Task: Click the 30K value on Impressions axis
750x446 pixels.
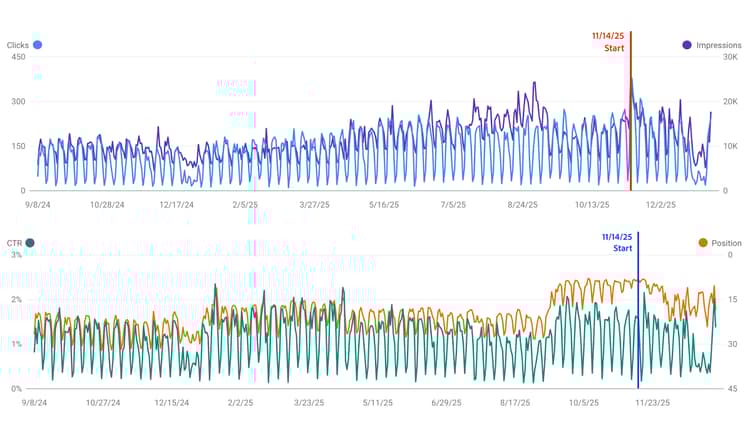Action: 732,57
